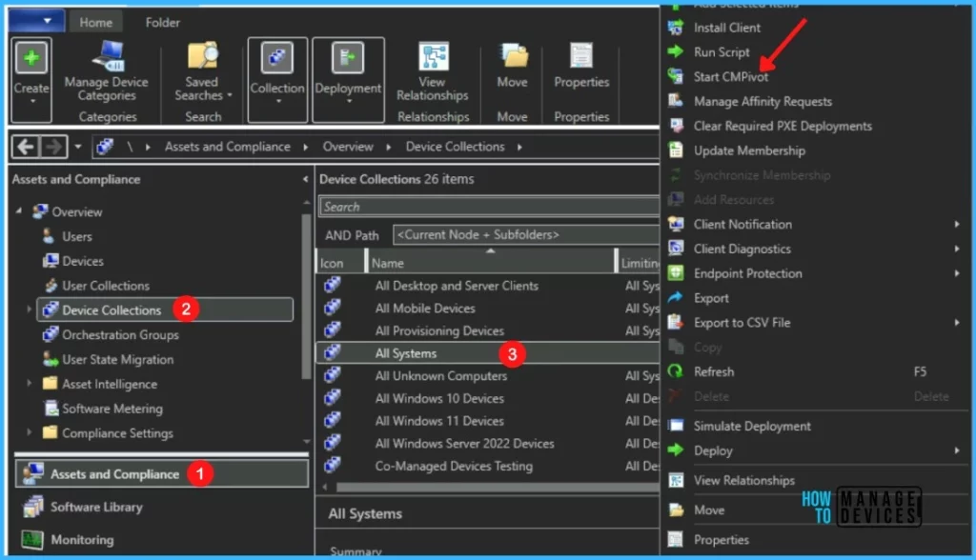Screen dimensions: 976x560
Task: Sort by the Name column header
Action: pyautogui.click(x=490, y=263)
